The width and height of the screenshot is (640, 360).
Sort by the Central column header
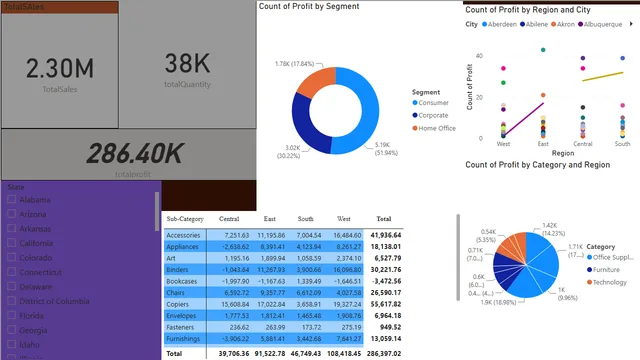click(x=229, y=219)
